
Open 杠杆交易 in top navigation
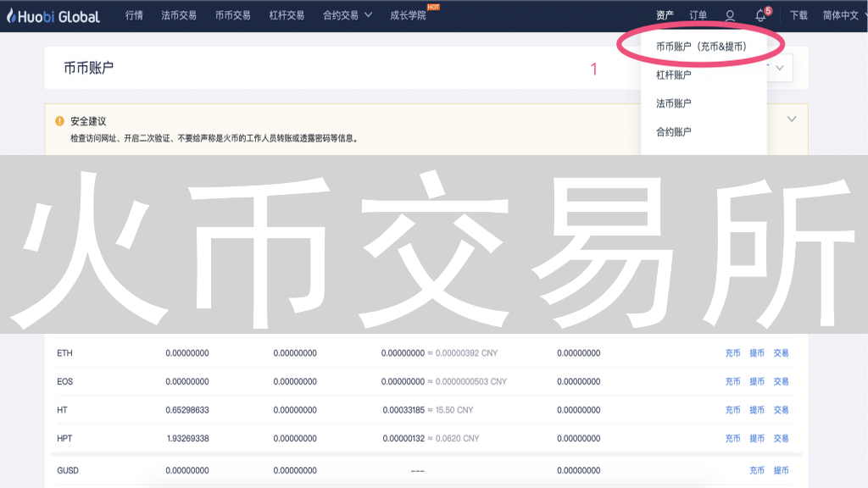[x=287, y=15]
